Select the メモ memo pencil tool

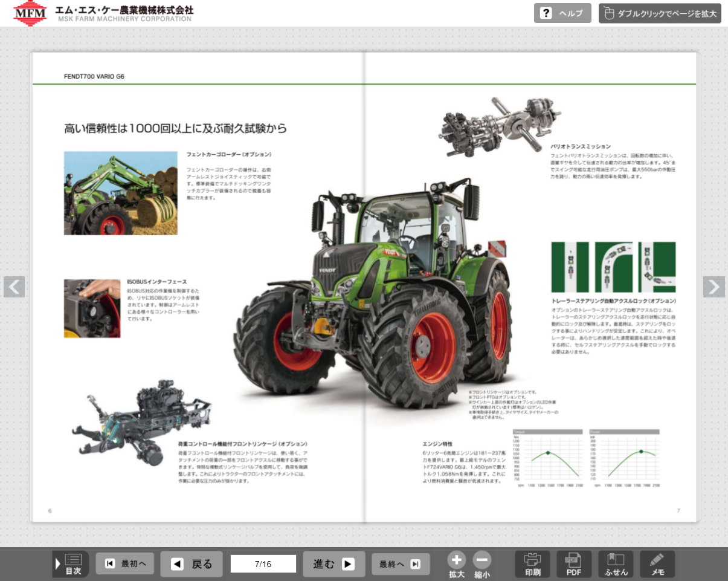657,564
